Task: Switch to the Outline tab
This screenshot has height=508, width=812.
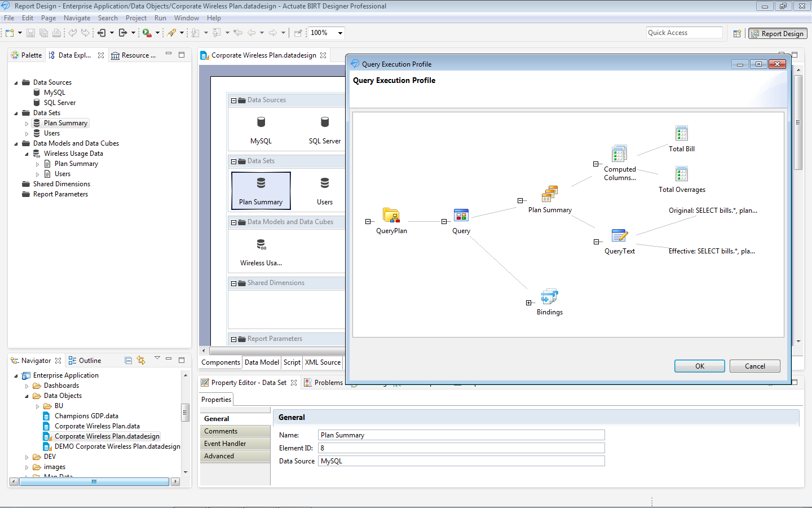Action: pos(85,361)
